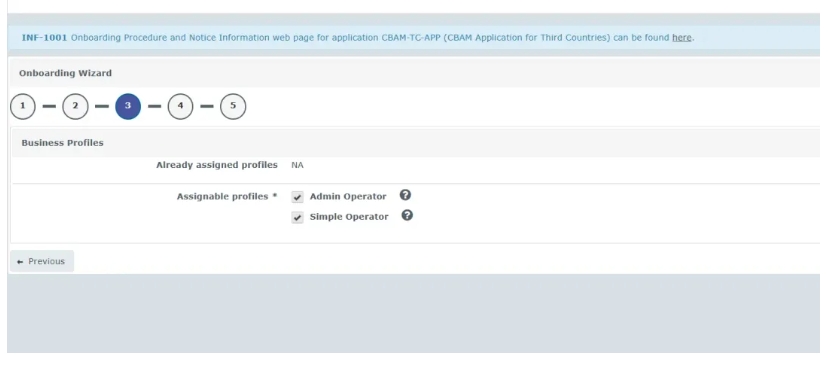Open help for Admin Operator profile
Image resolution: width=828 pixels, height=369 pixels.
click(x=405, y=195)
